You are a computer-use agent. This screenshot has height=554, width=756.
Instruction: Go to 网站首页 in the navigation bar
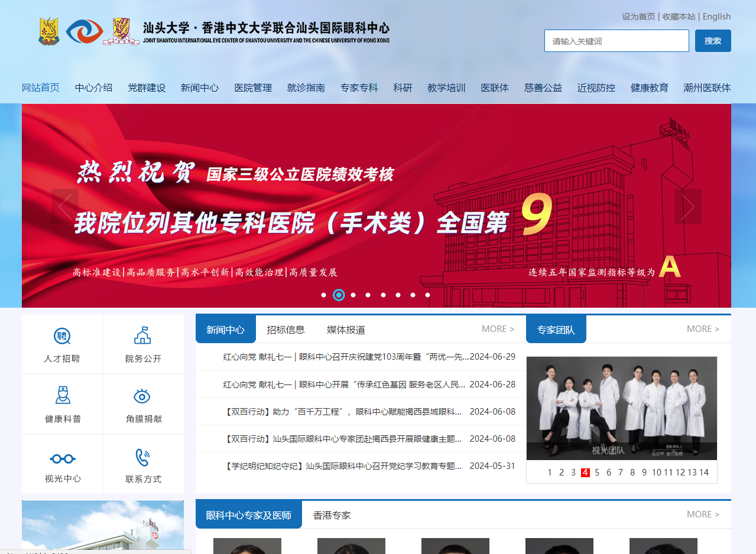coord(41,88)
